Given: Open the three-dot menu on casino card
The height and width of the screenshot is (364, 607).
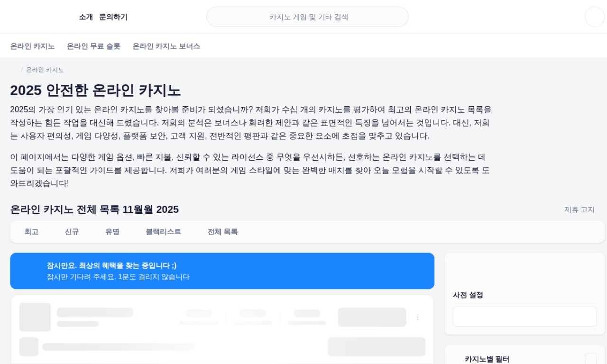Looking at the screenshot, I should (x=417, y=317).
